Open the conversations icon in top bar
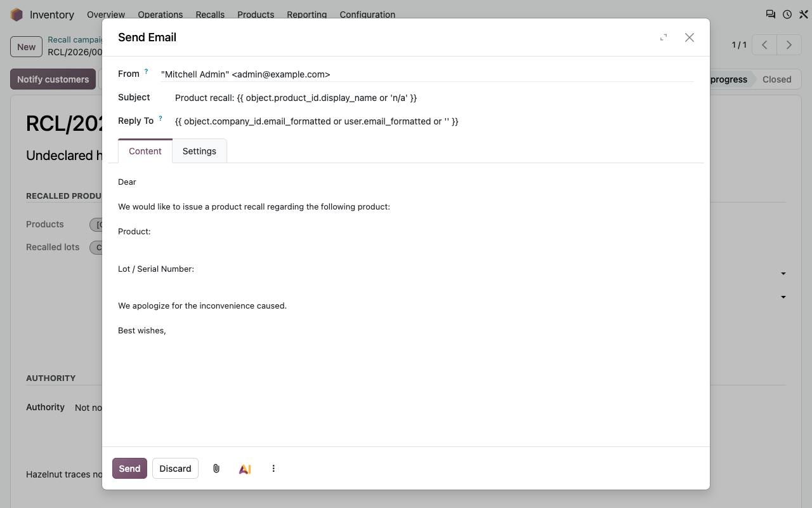 point(771,14)
